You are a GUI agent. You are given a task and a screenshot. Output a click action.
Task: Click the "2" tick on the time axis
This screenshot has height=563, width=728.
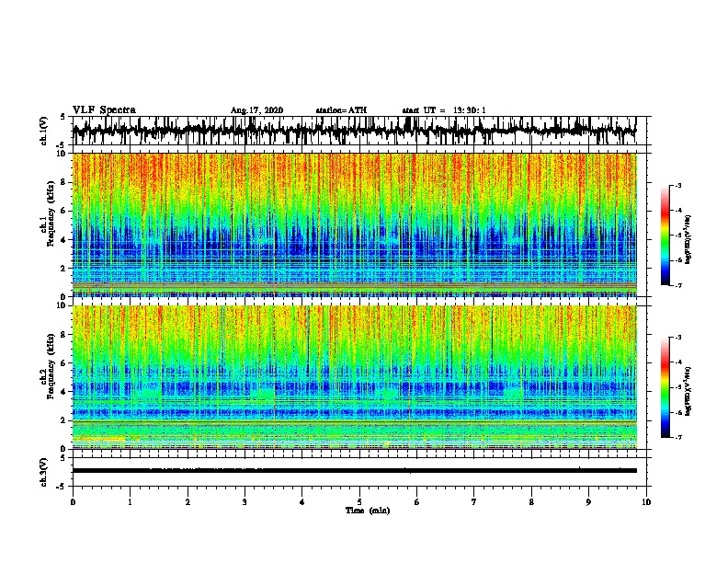tap(188, 502)
